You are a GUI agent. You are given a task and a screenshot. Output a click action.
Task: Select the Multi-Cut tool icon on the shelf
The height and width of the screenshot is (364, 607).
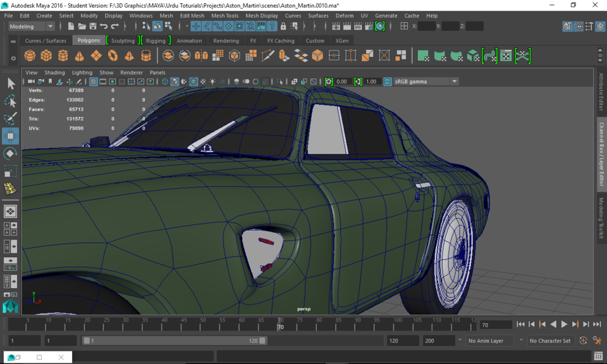[x=267, y=56]
